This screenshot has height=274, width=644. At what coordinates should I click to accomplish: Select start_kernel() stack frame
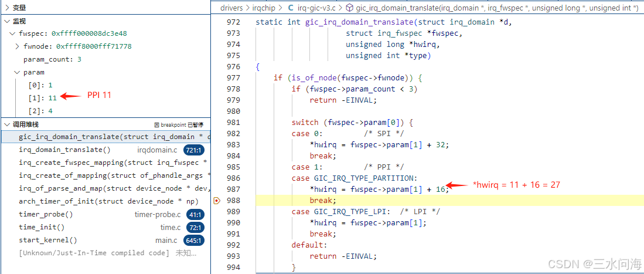coord(105,241)
